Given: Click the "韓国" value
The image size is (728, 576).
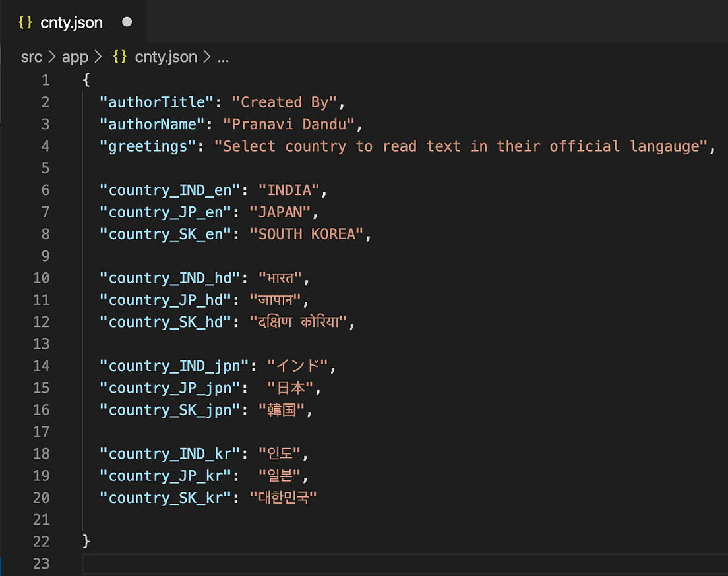Looking at the screenshot, I should (x=282, y=410).
